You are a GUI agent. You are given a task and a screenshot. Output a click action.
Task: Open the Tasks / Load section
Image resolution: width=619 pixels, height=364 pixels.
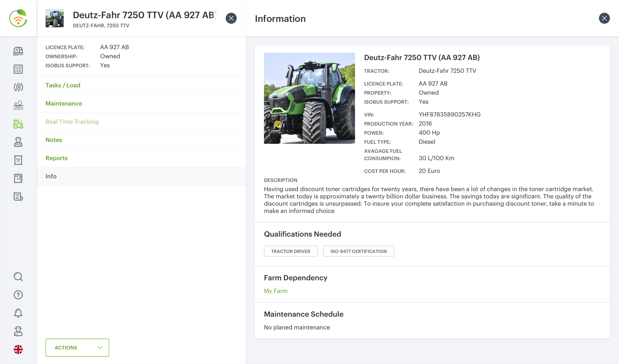coord(63,85)
